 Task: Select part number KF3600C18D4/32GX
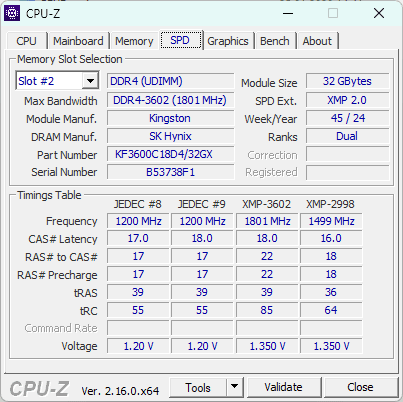(170, 154)
